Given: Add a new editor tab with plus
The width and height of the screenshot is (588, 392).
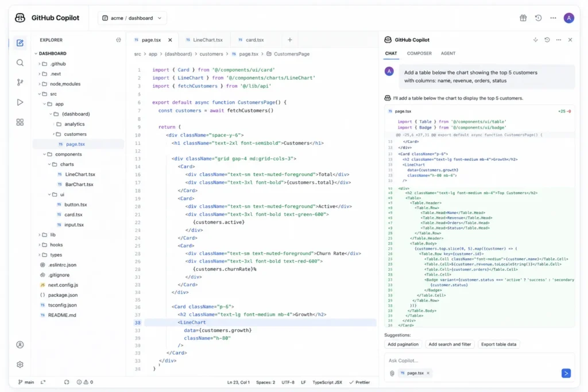Looking at the screenshot, I should click(289, 40).
